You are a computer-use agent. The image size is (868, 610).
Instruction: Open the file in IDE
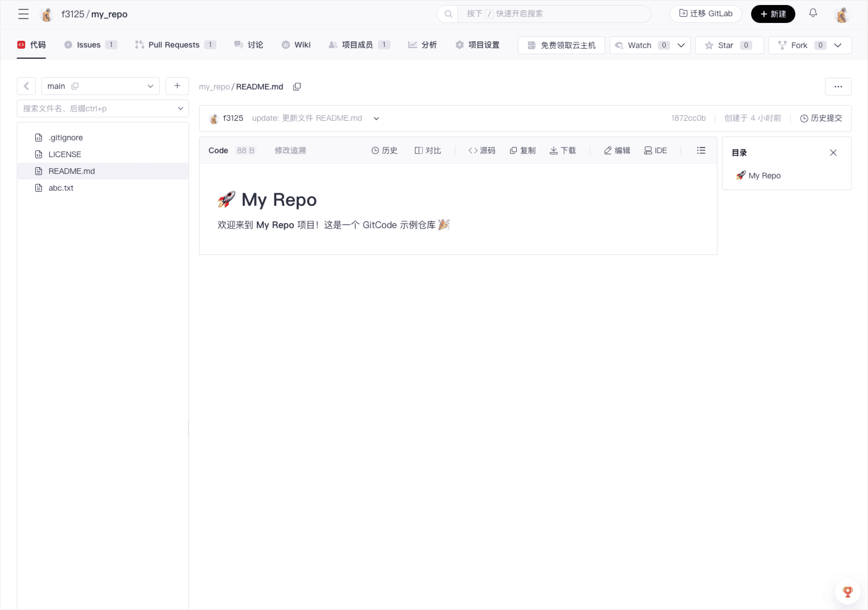(x=655, y=150)
